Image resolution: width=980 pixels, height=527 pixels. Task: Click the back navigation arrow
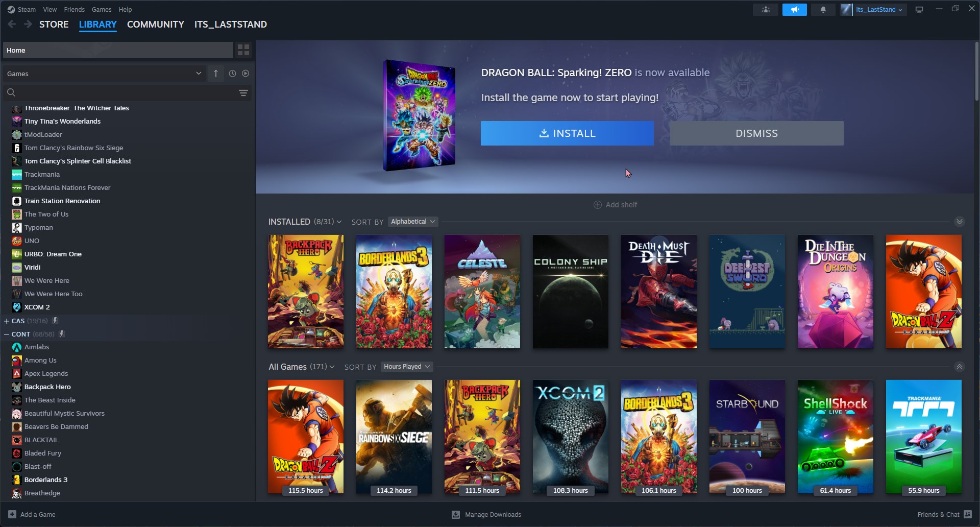pyautogui.click(x=12, y=24)
